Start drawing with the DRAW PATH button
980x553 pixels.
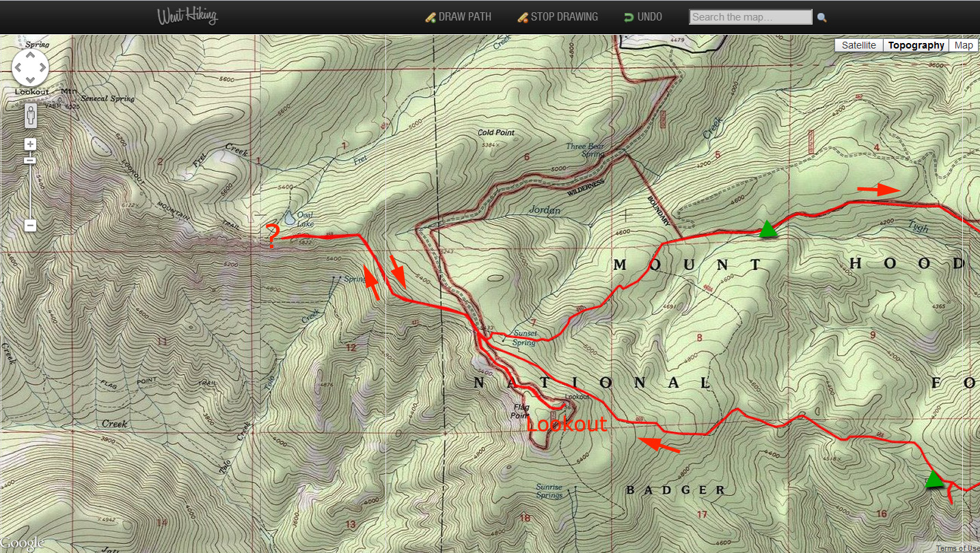pos(458,17)
